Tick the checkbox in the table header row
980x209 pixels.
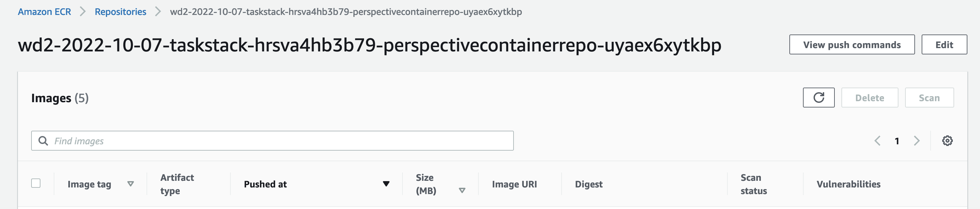click(37, 184)
